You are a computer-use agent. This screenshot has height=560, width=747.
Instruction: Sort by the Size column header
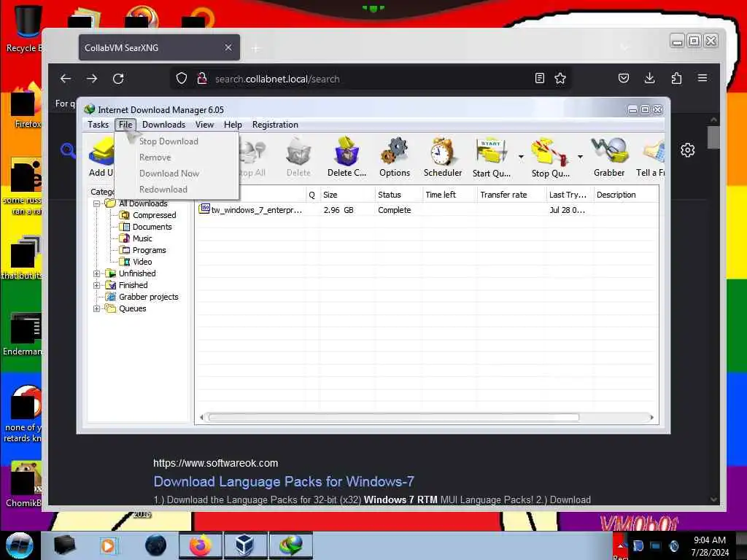[347, 195]
